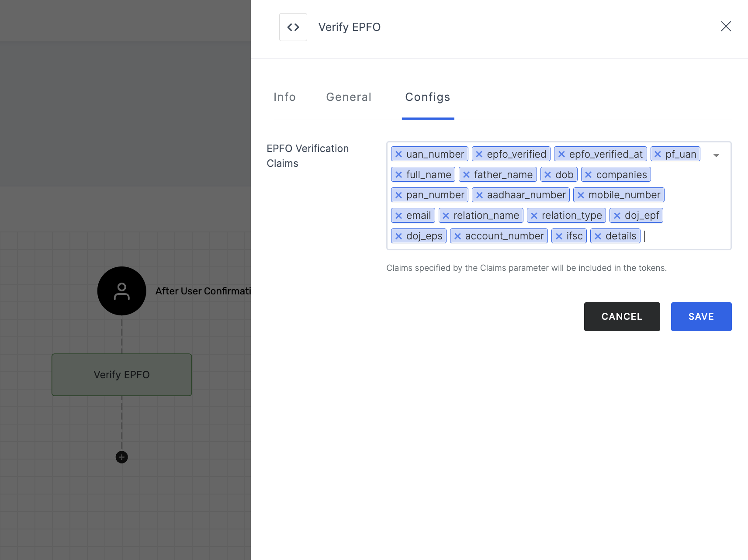The height and width of the screenshot is (560, 748).
Task: Click the plus add-node button on canvas
Action: point(121,457)
